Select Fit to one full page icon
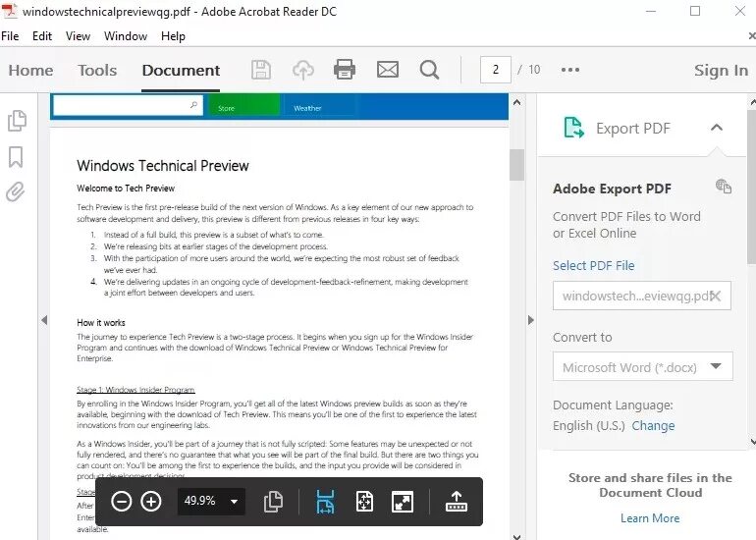The width and height of the screenshot is (756, 540). pos(364,502)
